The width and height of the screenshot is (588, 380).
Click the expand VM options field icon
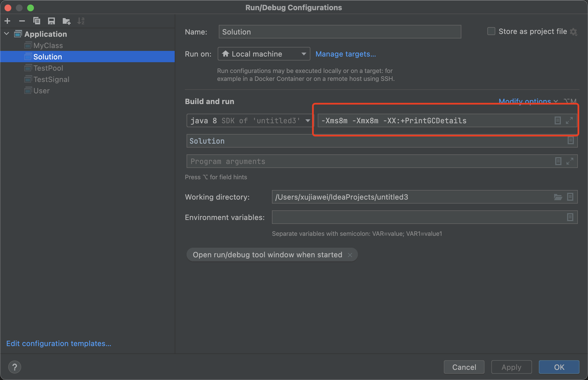[569, 120]
